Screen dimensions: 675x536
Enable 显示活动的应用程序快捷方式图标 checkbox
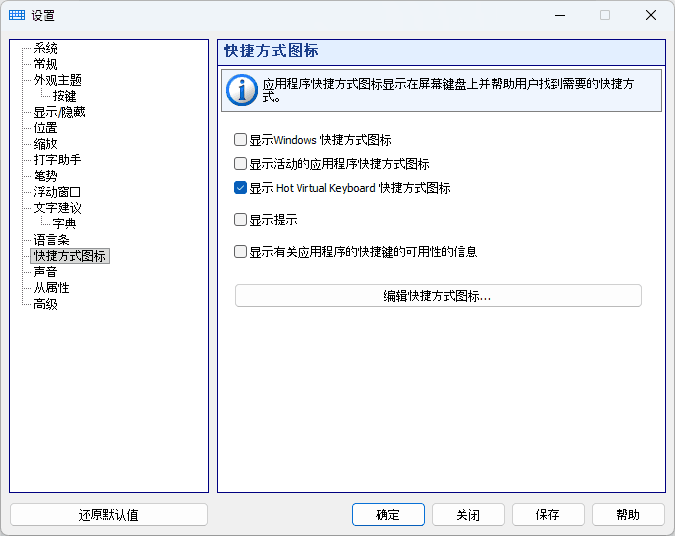click(x=240, y=164)
